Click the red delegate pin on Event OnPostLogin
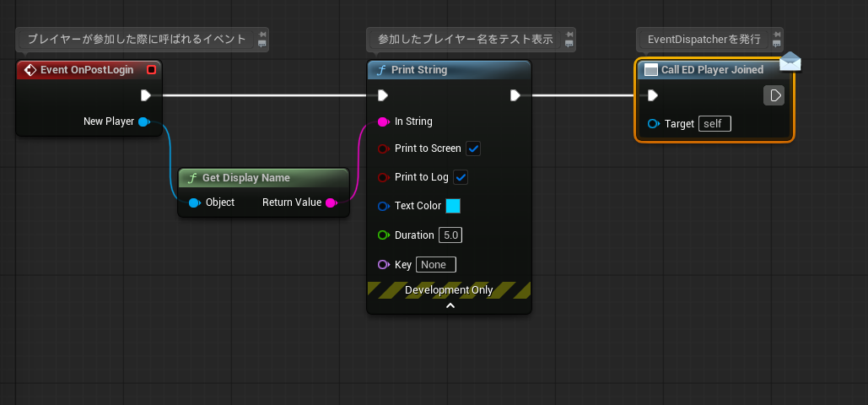Image resolution: width=868 pixels, height=405 pixels. [x=151, y=70]
